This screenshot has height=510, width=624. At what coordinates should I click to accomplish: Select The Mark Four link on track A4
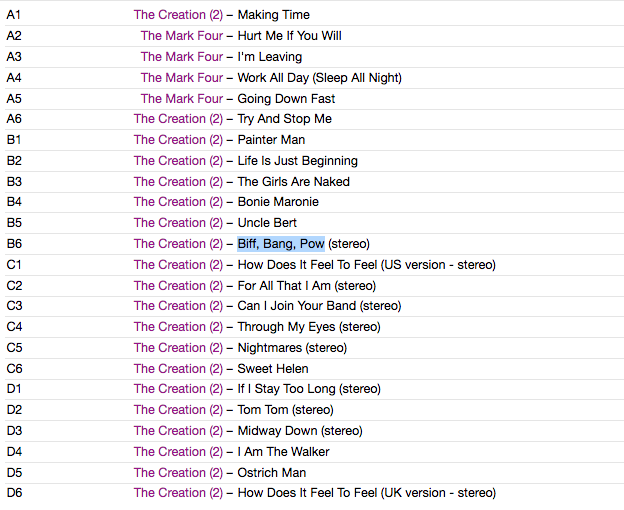pos(181,78)
